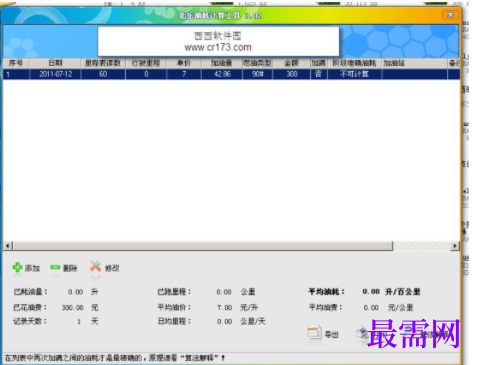
Task: Click the 单价 column header
Action: [184, 63]
